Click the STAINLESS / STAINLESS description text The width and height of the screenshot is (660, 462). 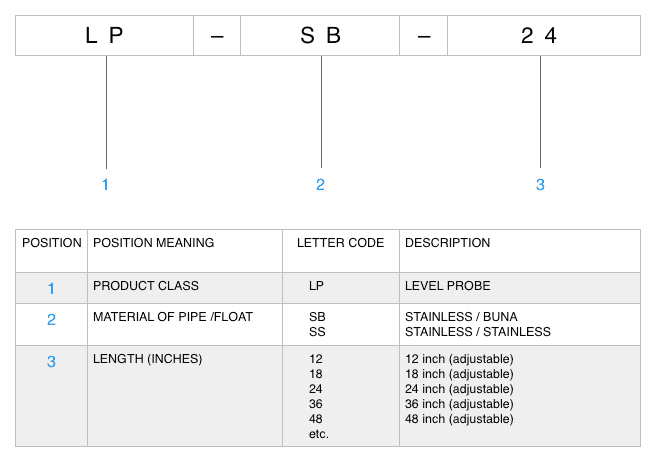coord(478,332)
